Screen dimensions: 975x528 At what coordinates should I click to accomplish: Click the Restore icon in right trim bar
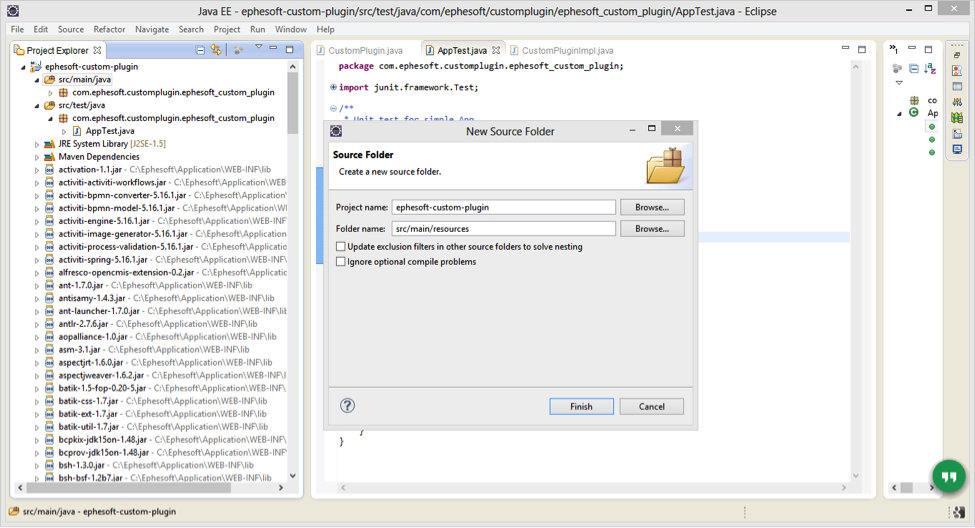click(957, 55)
